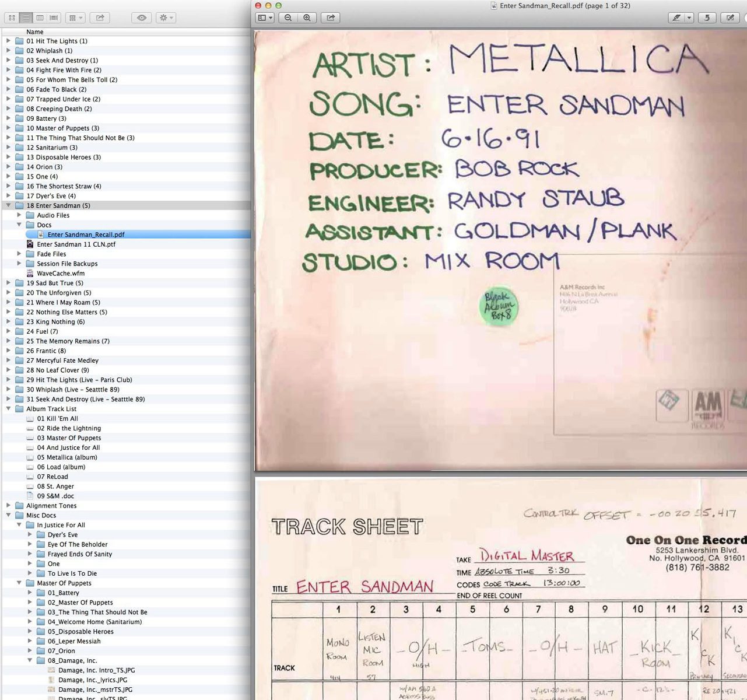Switch Finder to Cover Flow view
747x700 pixels.
click(54, 18)
